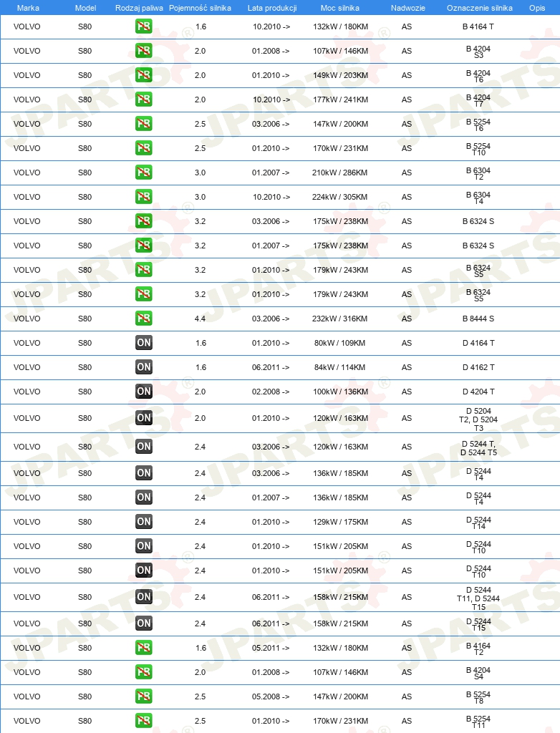
Task: Click the Nadwozie column header
Action: pos(408,8)
